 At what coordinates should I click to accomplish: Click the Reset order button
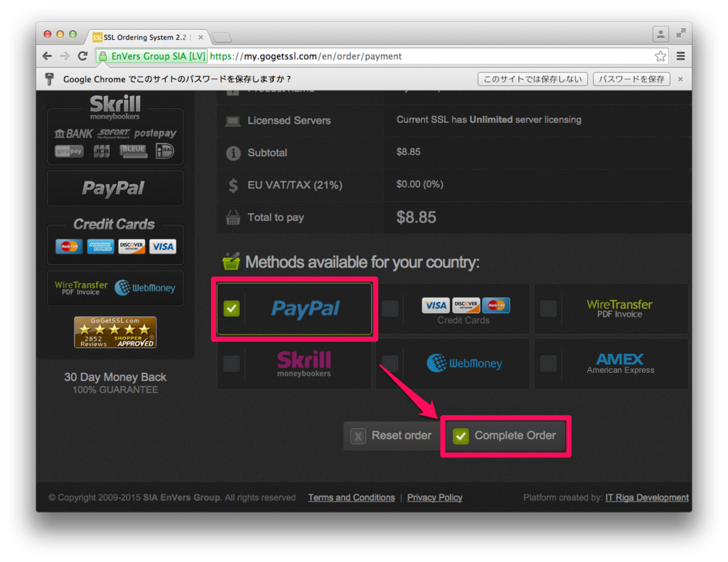point(391,436)
